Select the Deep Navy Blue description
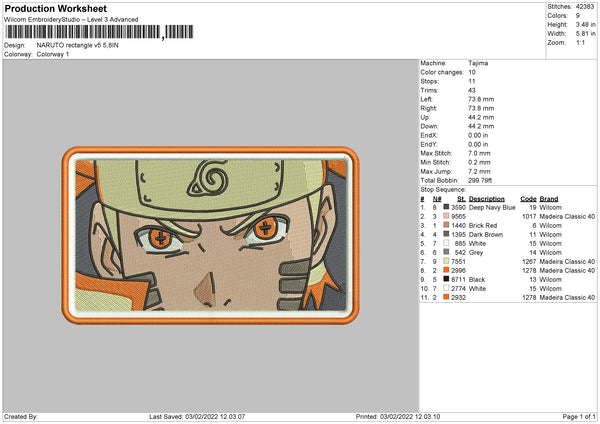 click(x=492, y=207)
